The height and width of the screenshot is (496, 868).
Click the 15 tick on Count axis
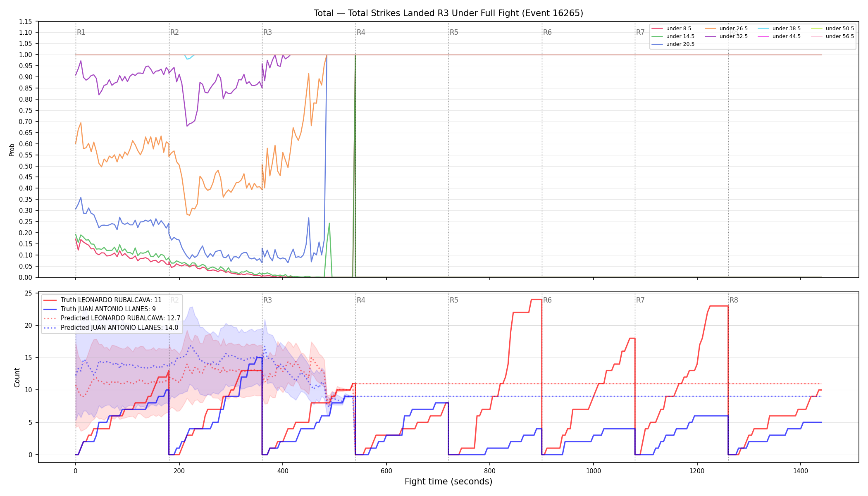[x=29, y=358]
